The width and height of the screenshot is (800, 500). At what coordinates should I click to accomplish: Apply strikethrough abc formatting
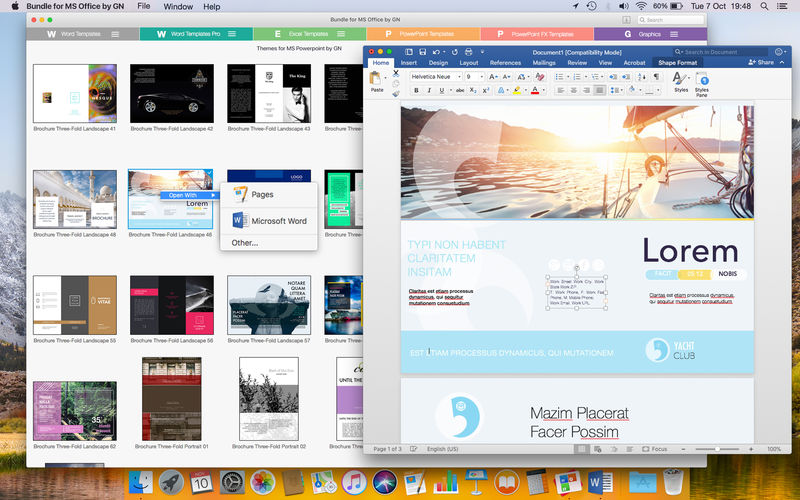[460, 90]
